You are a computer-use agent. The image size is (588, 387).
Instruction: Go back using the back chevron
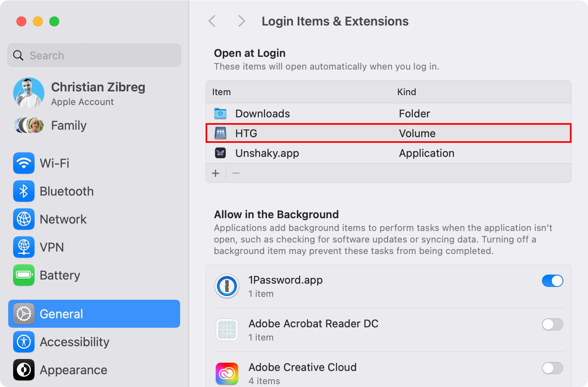[x=212, y=21]
